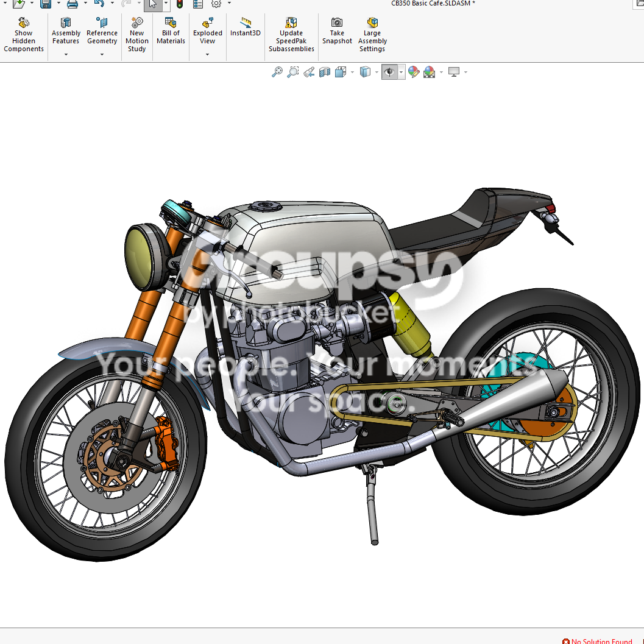Toggle Hide/Show Items eye button
644x644 pixels.
point(389,72)
